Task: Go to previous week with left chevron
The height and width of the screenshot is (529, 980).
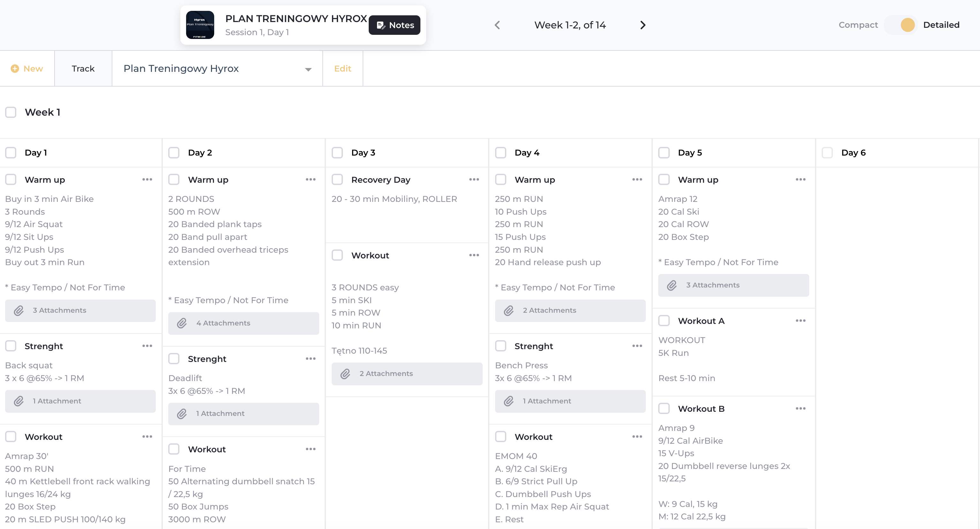Action: coord(497,25)
